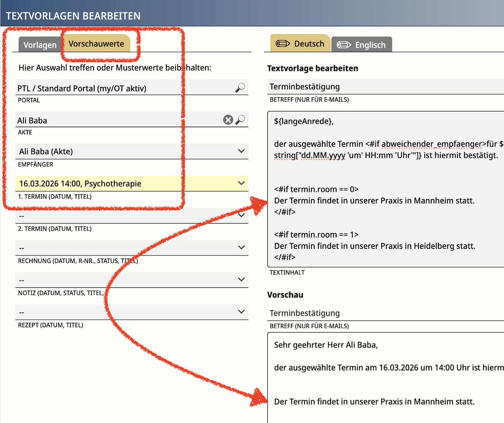
Task: Select the Vorschauwerte tab
Action: [x=96, y=44]
